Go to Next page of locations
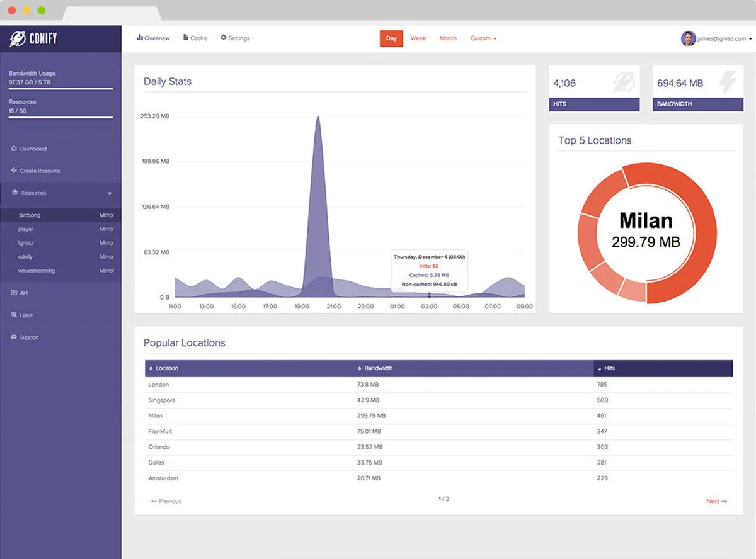This screenshot has height=559, width=756. coord(716,501)
